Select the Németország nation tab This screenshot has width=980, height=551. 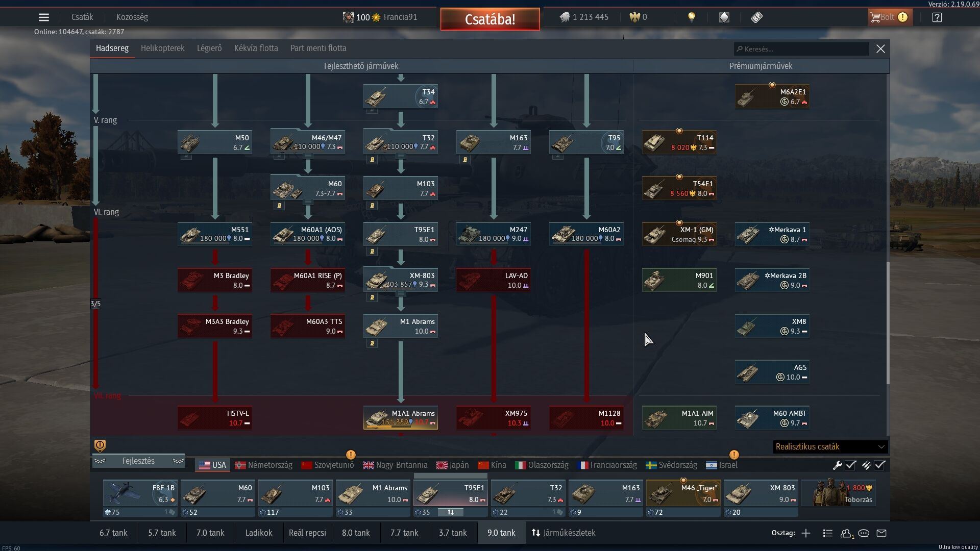click(263, 465)
